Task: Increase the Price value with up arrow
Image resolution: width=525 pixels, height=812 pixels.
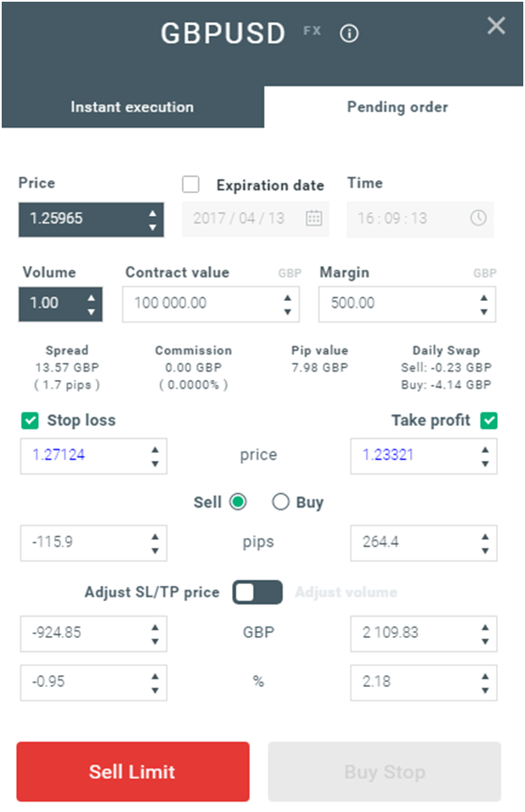Action: (x=151, y=213)
